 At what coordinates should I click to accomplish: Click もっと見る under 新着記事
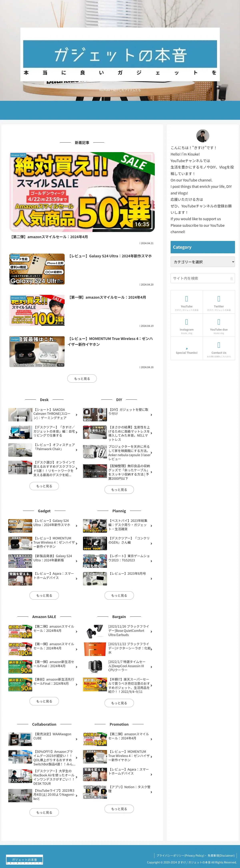click(82, 378)
